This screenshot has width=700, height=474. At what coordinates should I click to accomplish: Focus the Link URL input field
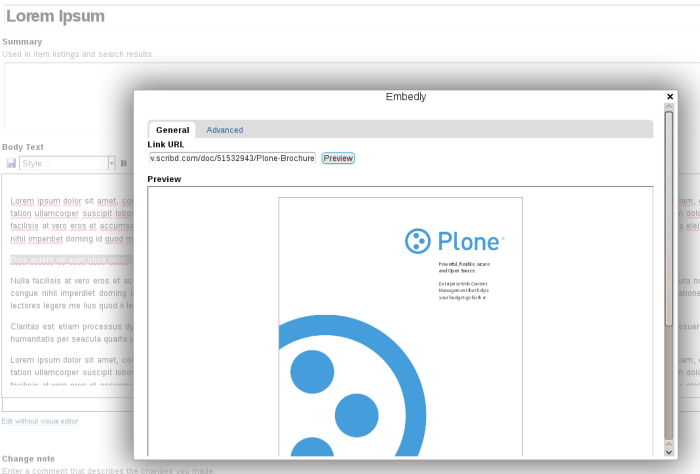pos(232,158)
